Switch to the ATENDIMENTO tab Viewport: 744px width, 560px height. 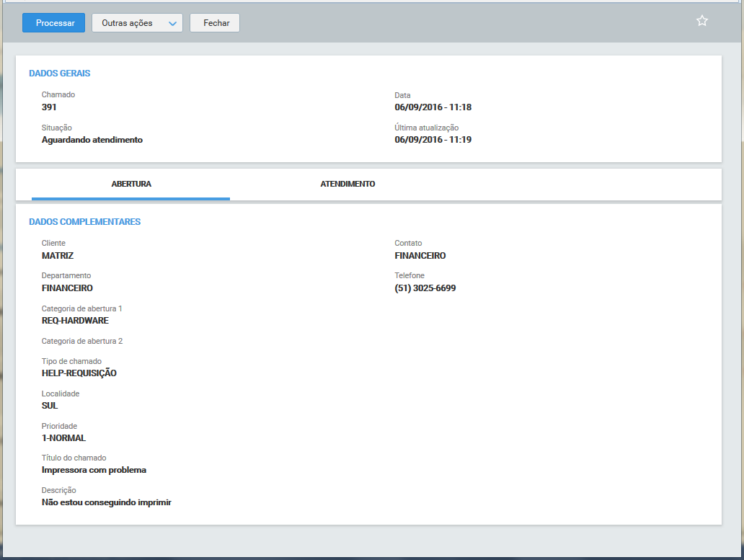[347, 185]
